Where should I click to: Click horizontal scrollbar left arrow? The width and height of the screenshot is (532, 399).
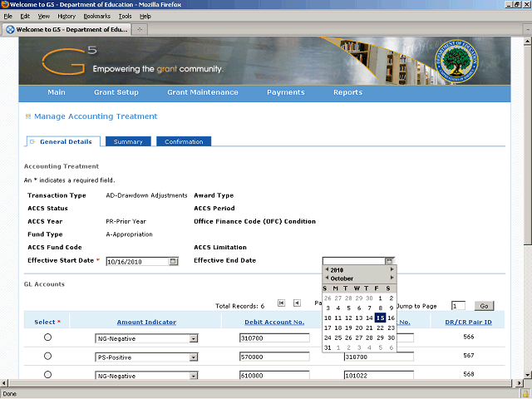click(x=3, y=383)
